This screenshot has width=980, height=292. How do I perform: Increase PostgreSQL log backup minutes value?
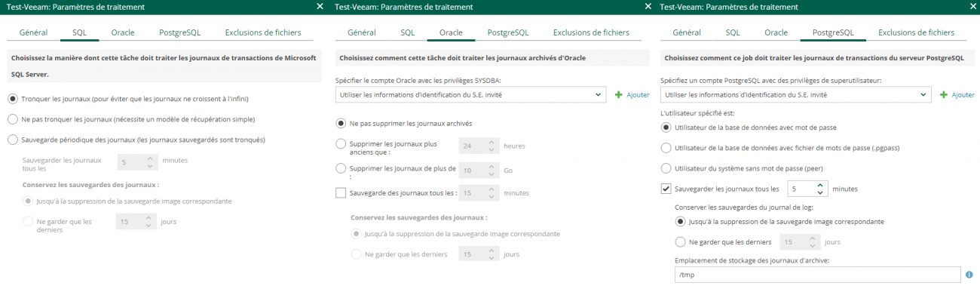pos(821,185)
